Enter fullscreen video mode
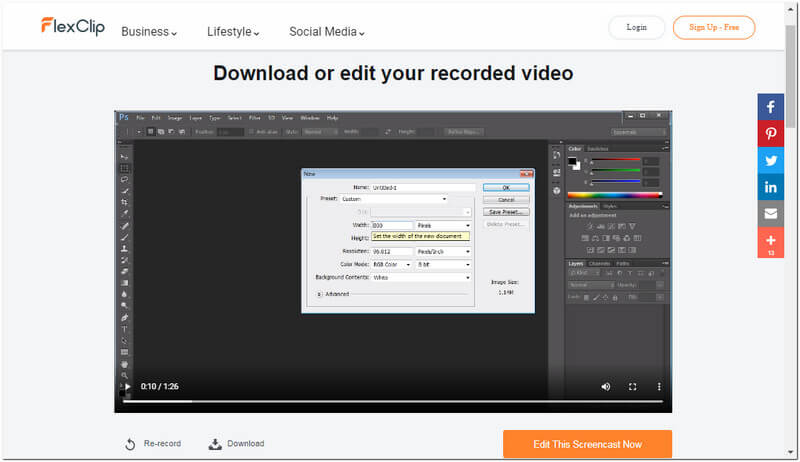Viewport: 800px width, 462px height. pyautogui.click(x=633, y=387)
